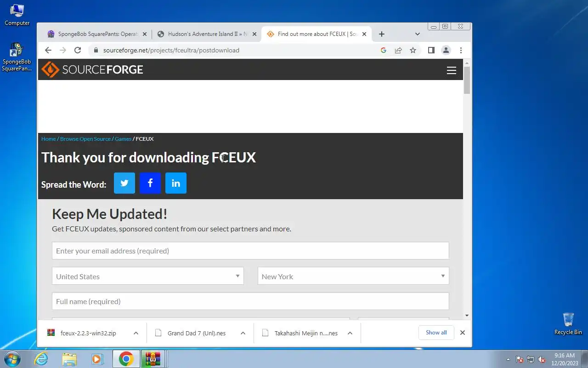Select the SpongeBob SquarePants desktop shortcut
The image size is (588, 368).
coord(17,57)
